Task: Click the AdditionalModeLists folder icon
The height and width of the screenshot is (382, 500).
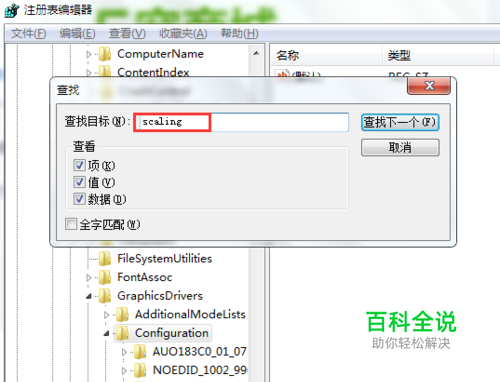Action: [123, 314]
